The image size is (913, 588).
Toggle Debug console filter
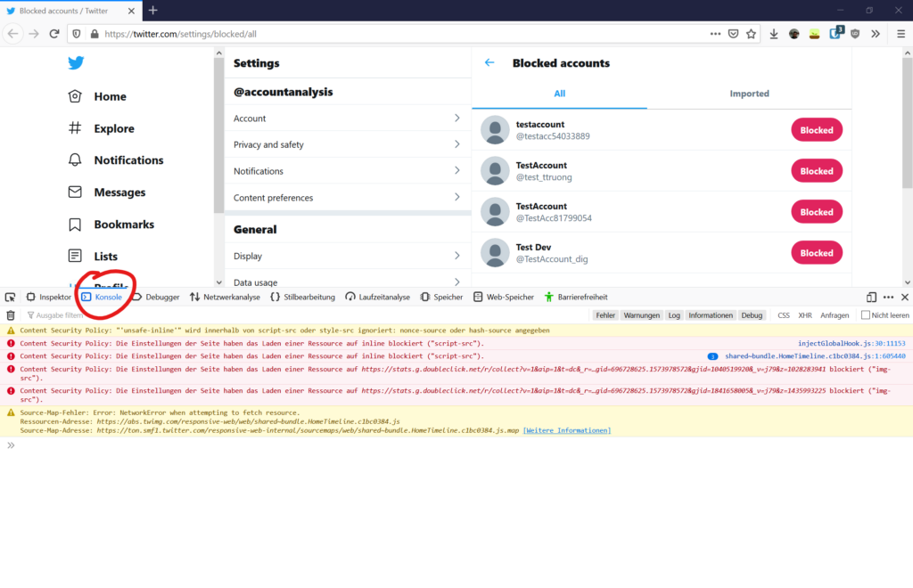752,315
